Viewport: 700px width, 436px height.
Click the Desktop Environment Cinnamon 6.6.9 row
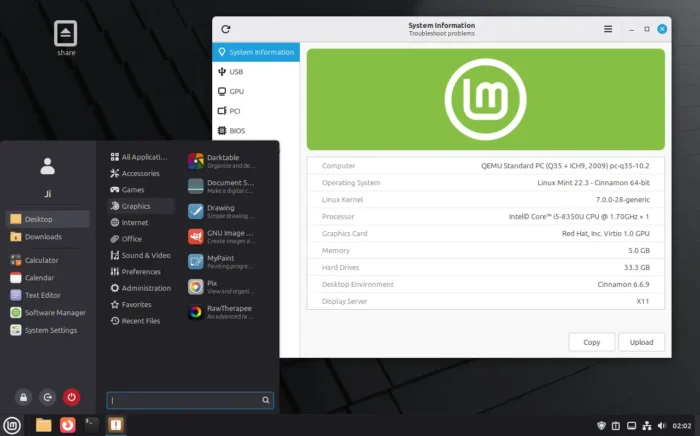pyautogui.click(x=486, y=284)
